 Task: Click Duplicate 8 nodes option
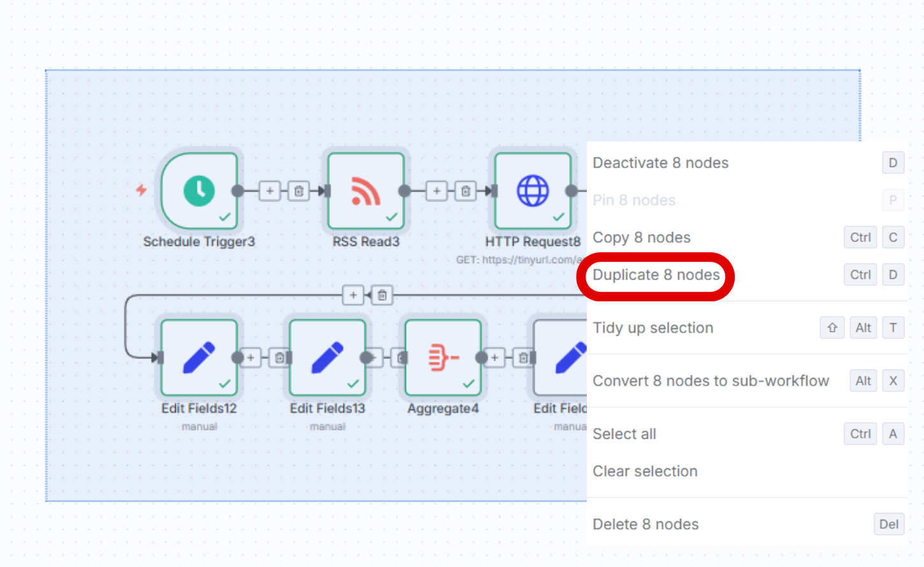[656, 275]
